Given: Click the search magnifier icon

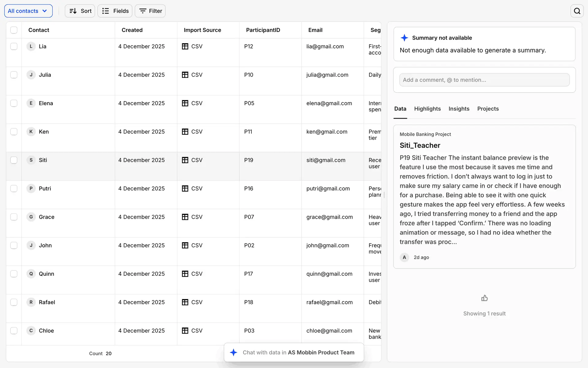Looking at the screenshot, I should pyautogui.click(x=577, y=11).
